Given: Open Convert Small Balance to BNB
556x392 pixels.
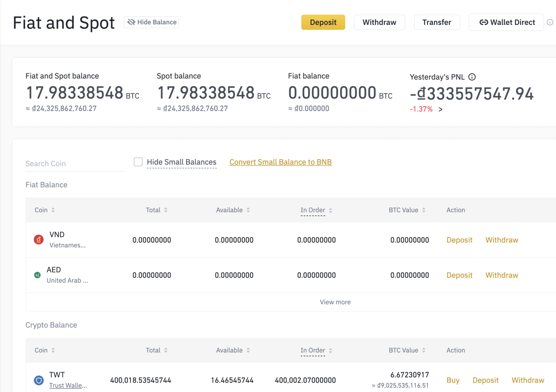Looking at the screenshot, I should pyautogui.click(x=280, y=162).
